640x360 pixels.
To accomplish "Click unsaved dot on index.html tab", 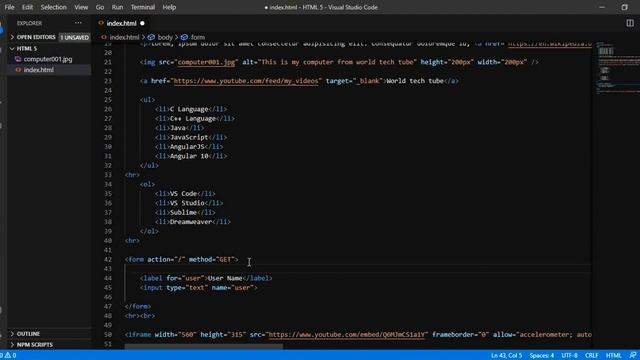I will tap(142, 23).
